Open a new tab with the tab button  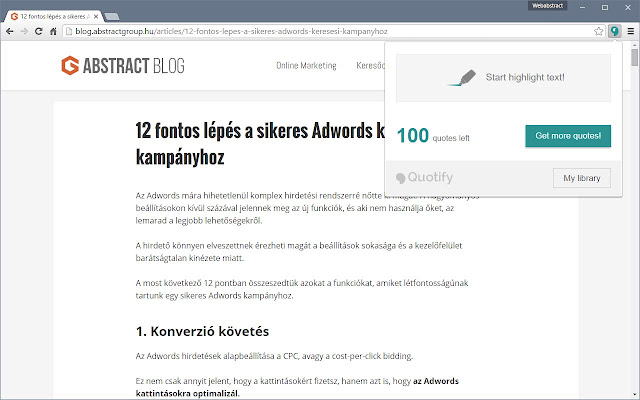click(112, 17)
